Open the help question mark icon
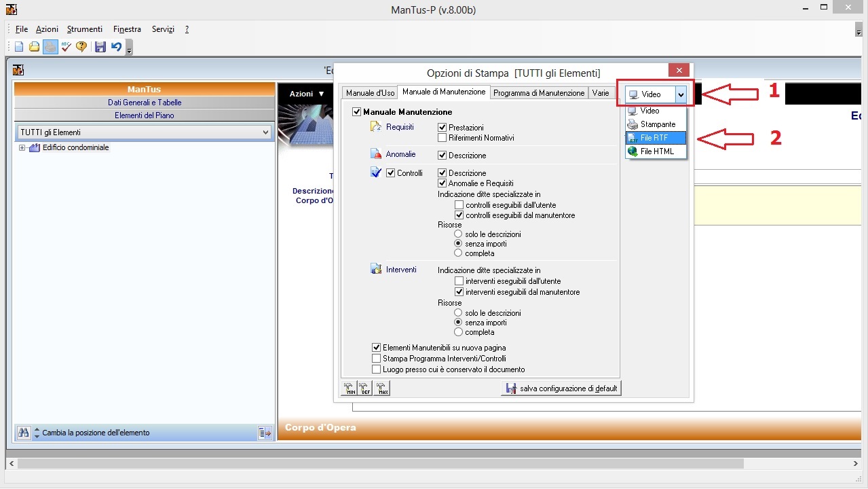The image size is (868, 489). pyautogui.click(x=81, y=47)
